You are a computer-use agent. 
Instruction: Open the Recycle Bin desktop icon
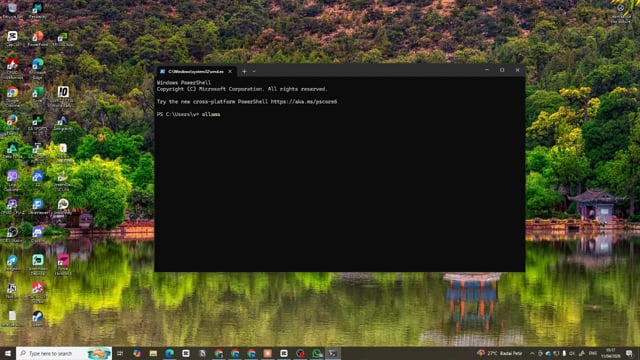pyautogui.click(x=12, y=10)
